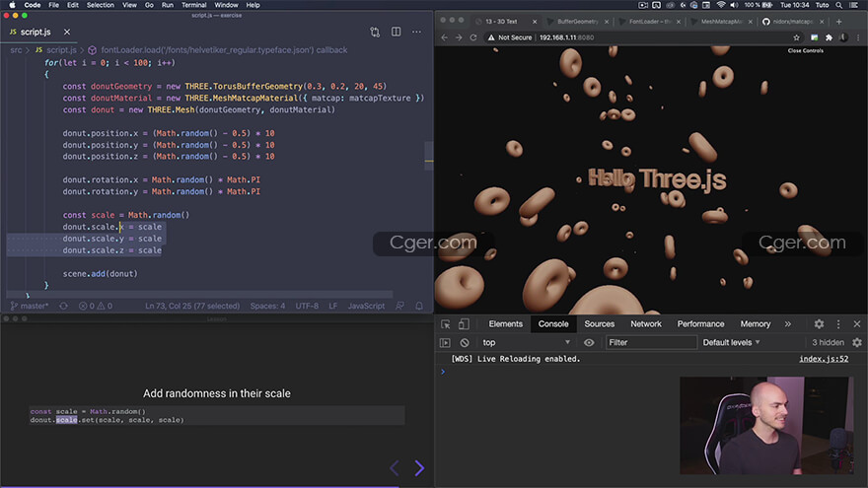The image size is (868, 488).
Task: Open Chrome extensions puzzle icon
Action: [x=829, y=37]
